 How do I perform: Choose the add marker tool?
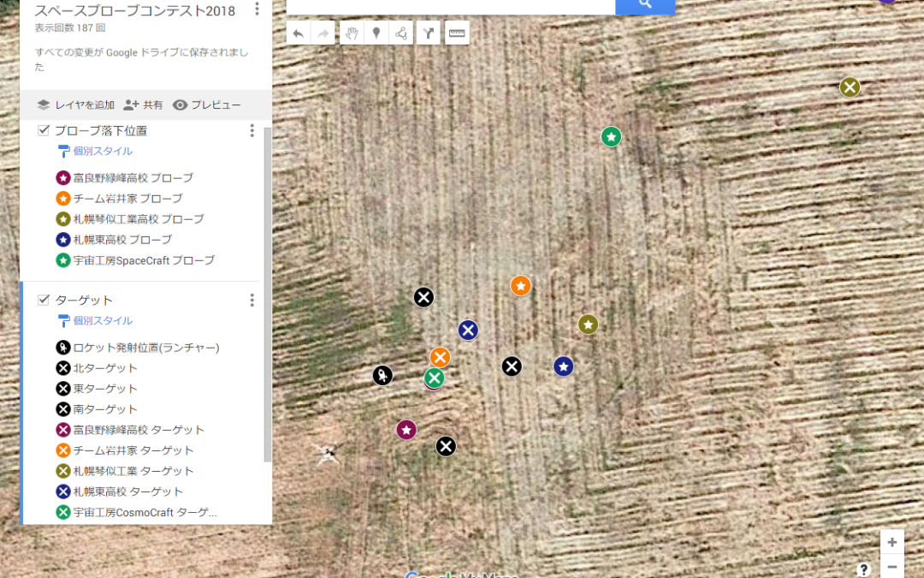[x=376, y=33]
